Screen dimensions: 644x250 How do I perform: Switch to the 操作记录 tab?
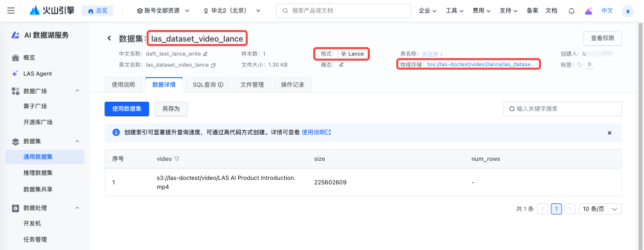(x=293, y=85)
